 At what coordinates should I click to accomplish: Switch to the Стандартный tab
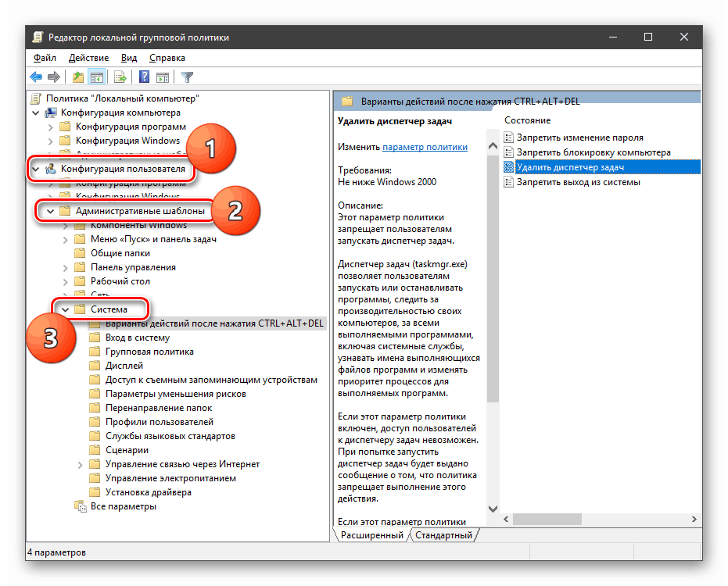(x=443, y=535)
